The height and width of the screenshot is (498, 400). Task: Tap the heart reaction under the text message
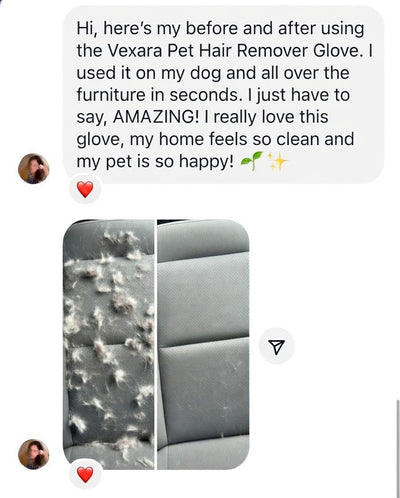(85, 190)
